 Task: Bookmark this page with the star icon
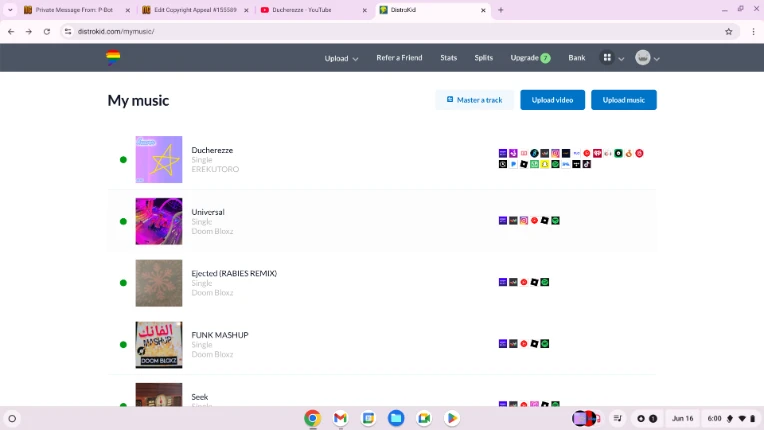(728, 31)
